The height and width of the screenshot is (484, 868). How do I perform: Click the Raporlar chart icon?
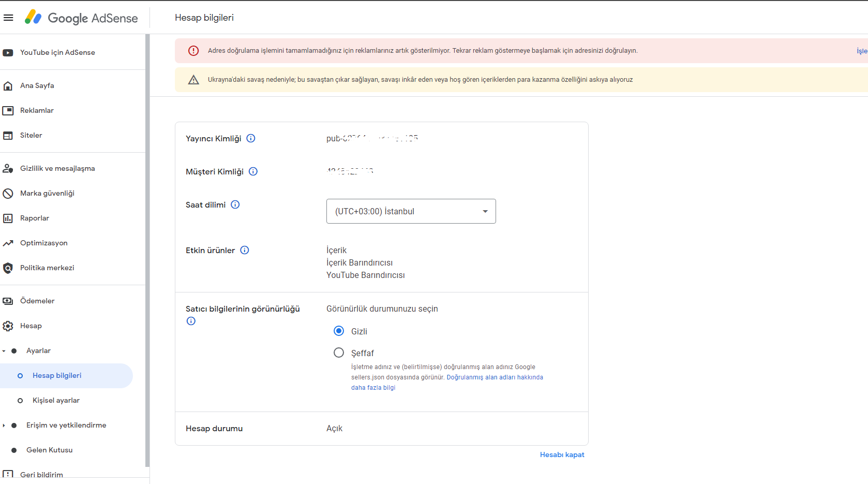[8, 218]
